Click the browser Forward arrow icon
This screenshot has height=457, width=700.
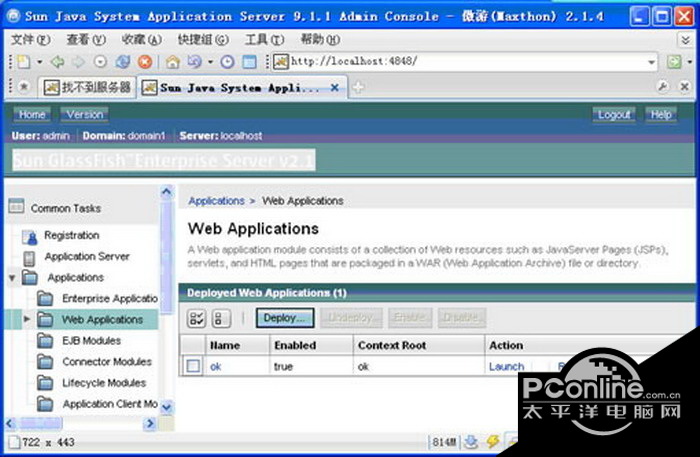(79, 62)
